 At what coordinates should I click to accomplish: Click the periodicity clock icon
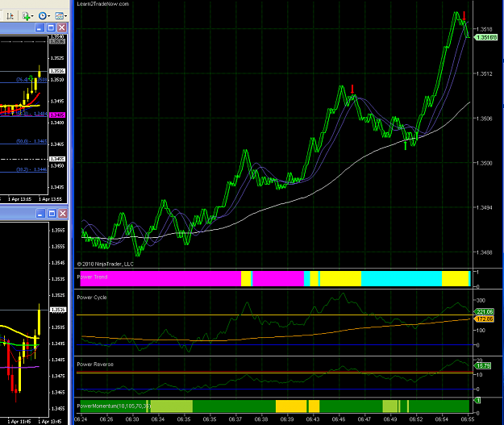42,16
